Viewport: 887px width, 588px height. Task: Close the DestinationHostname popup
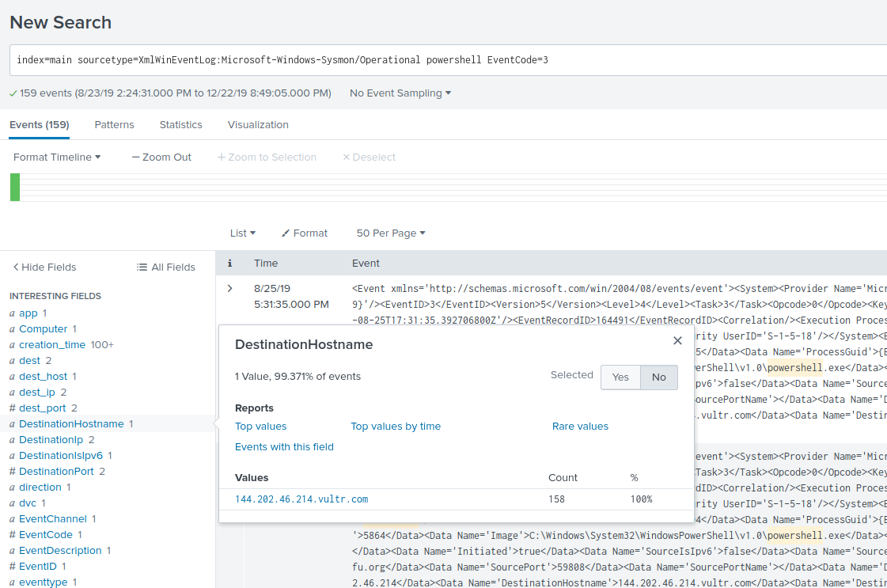click(x=677, y=340)
